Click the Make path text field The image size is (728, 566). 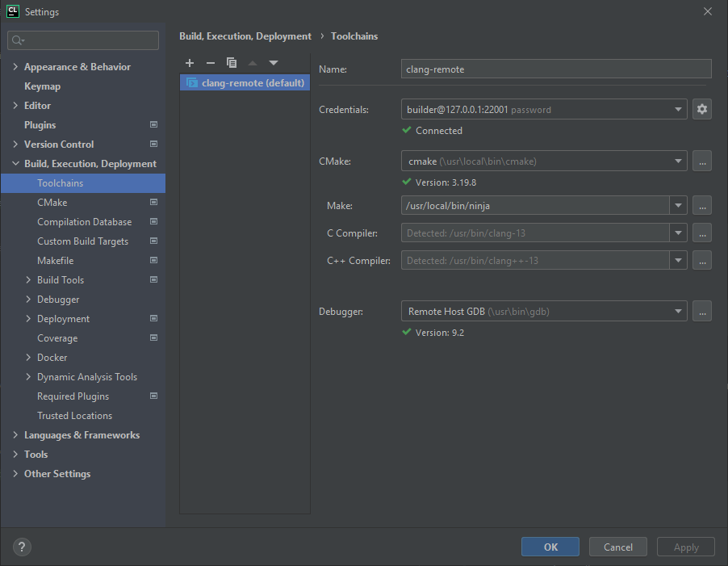pyautogui.click(x=535, y=205)
